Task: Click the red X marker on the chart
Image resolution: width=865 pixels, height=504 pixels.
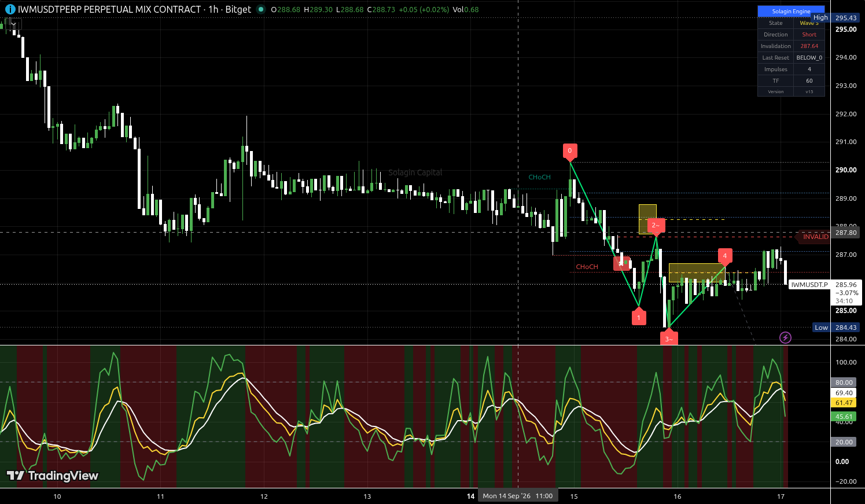Action: coord(621,264)
